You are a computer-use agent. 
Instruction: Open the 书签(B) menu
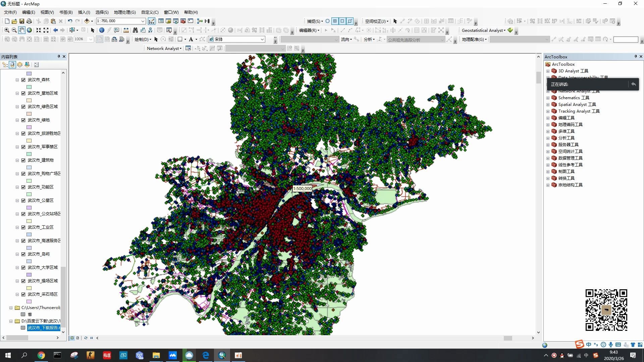click(66, 12)
